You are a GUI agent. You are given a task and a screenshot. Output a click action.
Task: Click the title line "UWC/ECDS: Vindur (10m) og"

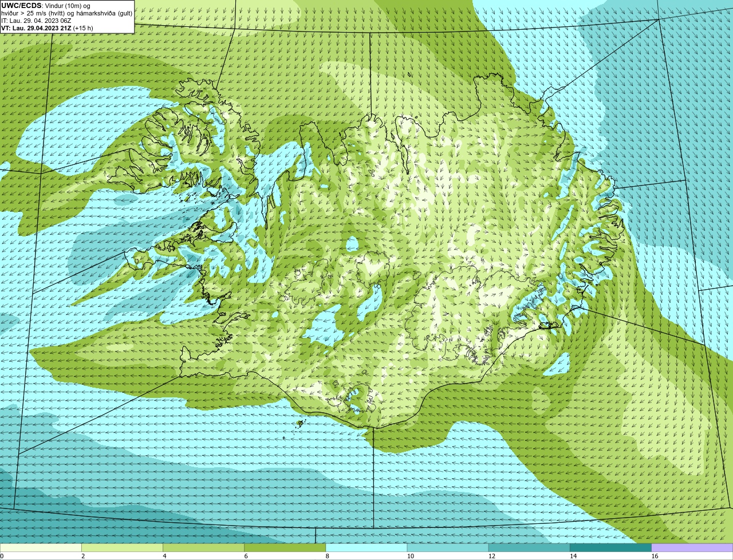tap(46, 6)
